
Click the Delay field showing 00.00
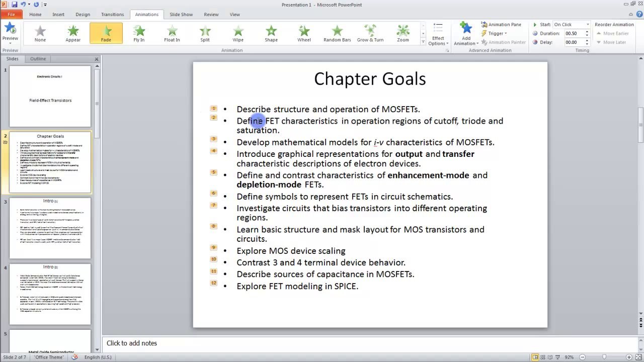click(x=573, y=42)
